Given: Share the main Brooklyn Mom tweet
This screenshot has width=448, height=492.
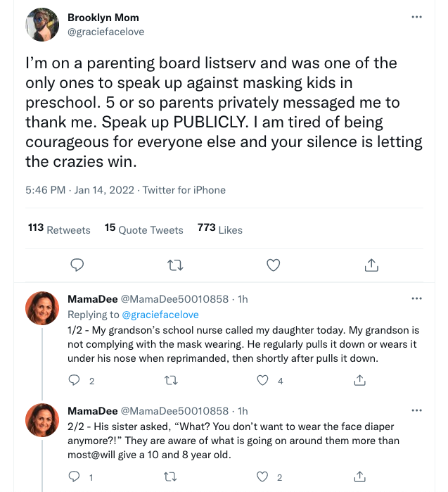Looking at the screenshot, I should (x=371, y=265).
